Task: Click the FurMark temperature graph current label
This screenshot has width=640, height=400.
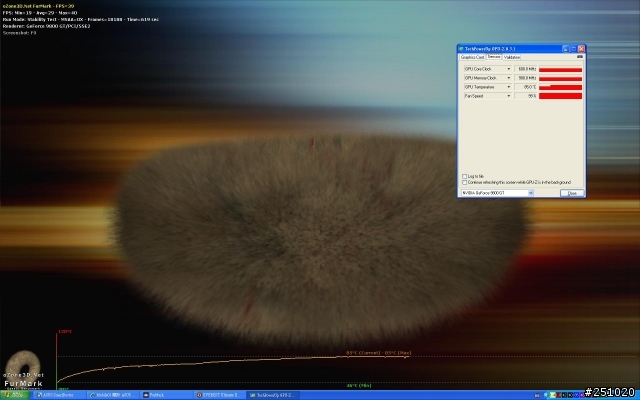Action: (378, 353)
